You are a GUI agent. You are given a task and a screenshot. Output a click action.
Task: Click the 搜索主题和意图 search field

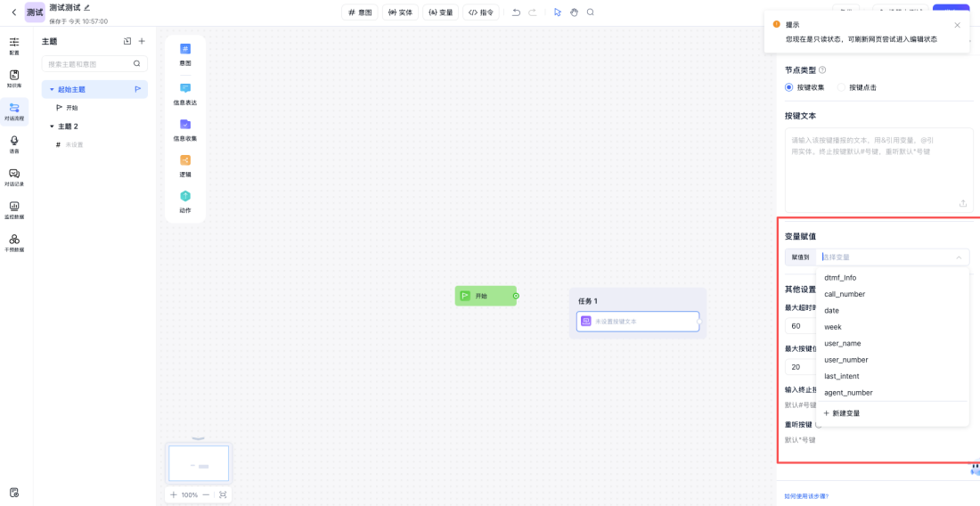(x=88, y=64)
